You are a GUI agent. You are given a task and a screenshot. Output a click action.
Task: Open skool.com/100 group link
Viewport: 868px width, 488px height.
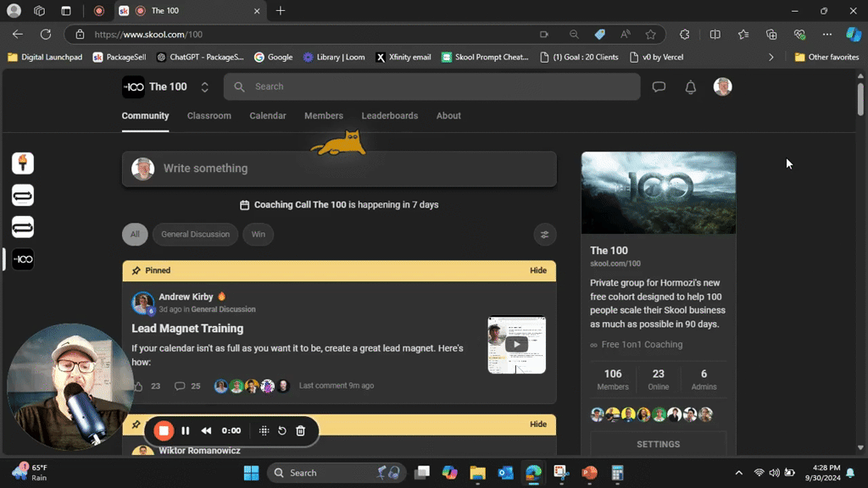tap(614, 263)
